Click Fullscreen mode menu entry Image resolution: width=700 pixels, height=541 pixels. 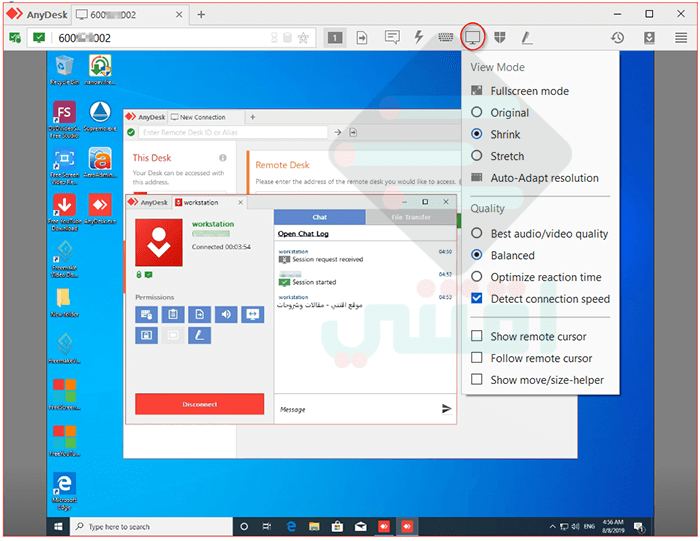pyautogui.click(x=520, y=91)
